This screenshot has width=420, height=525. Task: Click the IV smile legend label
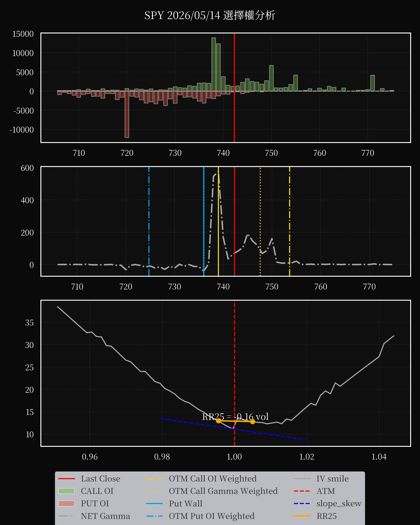[333, 479]
